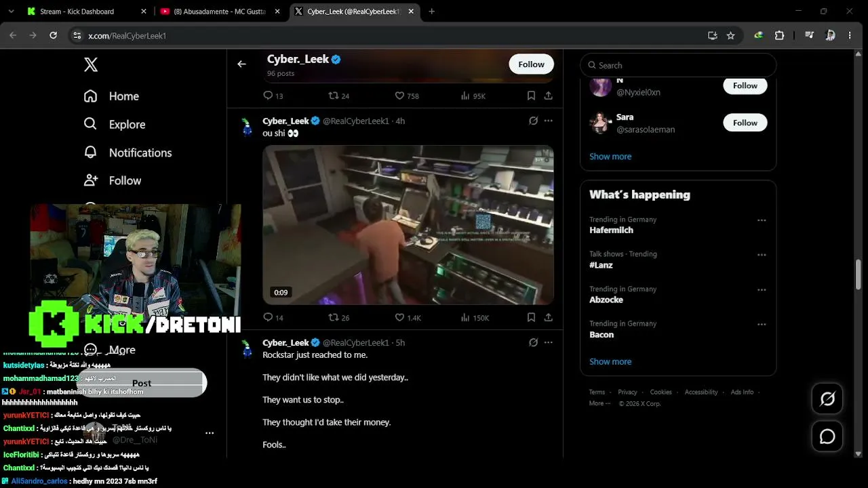Open Chrome's three-dot menu

click(850, 35)
